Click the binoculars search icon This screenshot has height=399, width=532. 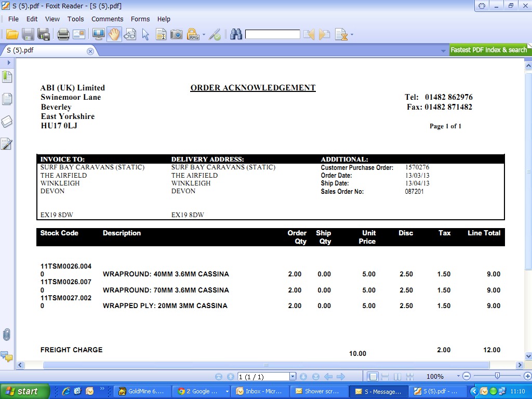coord(236,35)
